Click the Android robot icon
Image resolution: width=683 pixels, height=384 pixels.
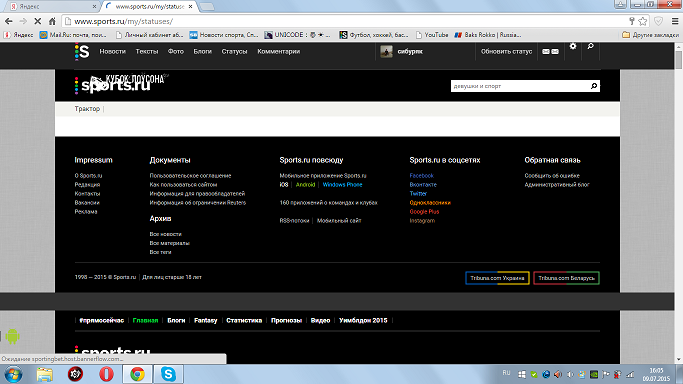[x=12, y=336]
